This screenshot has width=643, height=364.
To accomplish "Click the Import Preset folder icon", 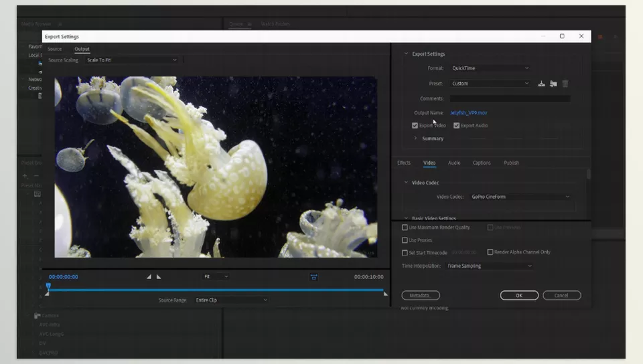I will coord(553,84).
